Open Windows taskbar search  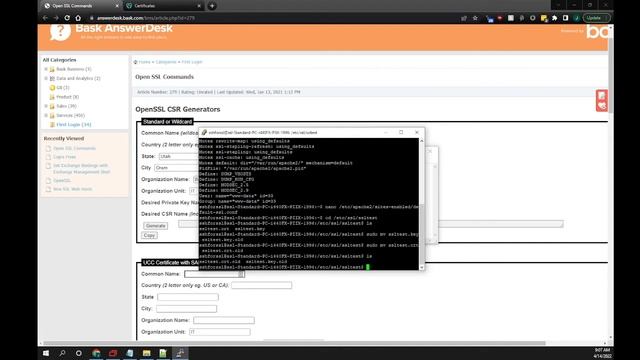click(62, 353)
